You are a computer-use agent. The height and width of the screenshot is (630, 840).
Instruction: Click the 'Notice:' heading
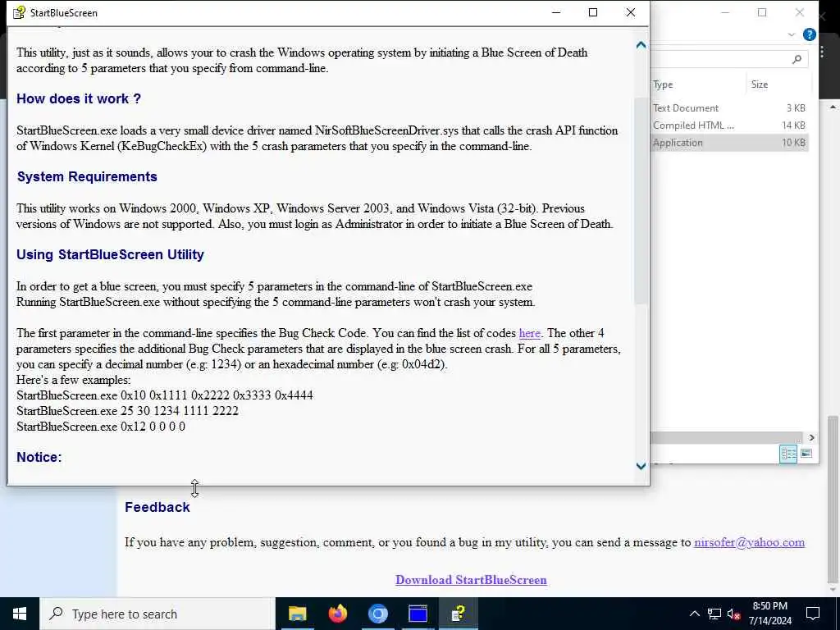point(39,457)
